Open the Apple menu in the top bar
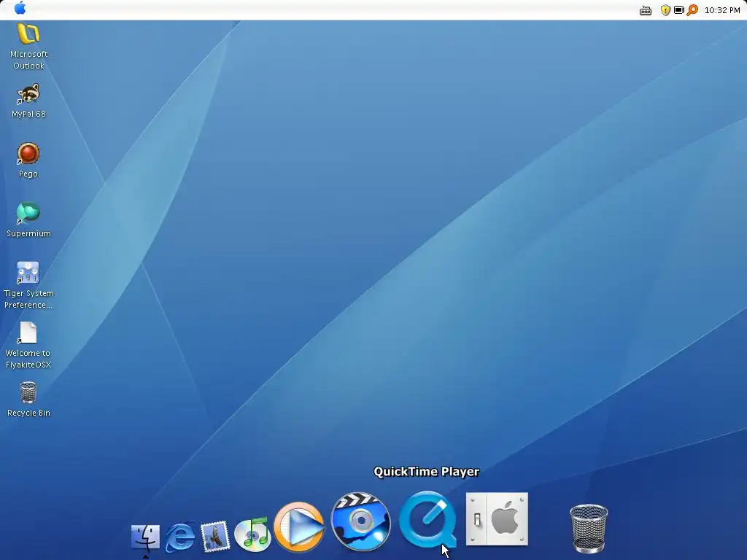The height and width of the screenshot is (560, 747). (x=20, y=8)
